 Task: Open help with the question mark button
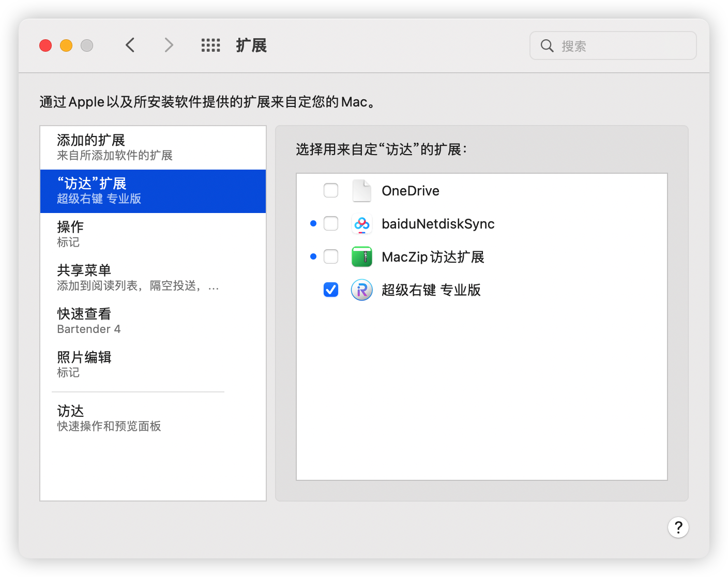coord(678,527)
